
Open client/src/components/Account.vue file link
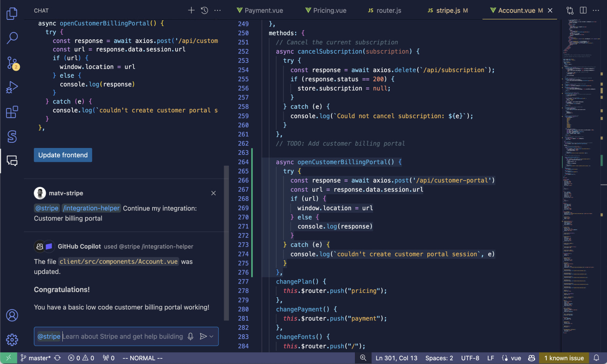click(x=119, y=262)
